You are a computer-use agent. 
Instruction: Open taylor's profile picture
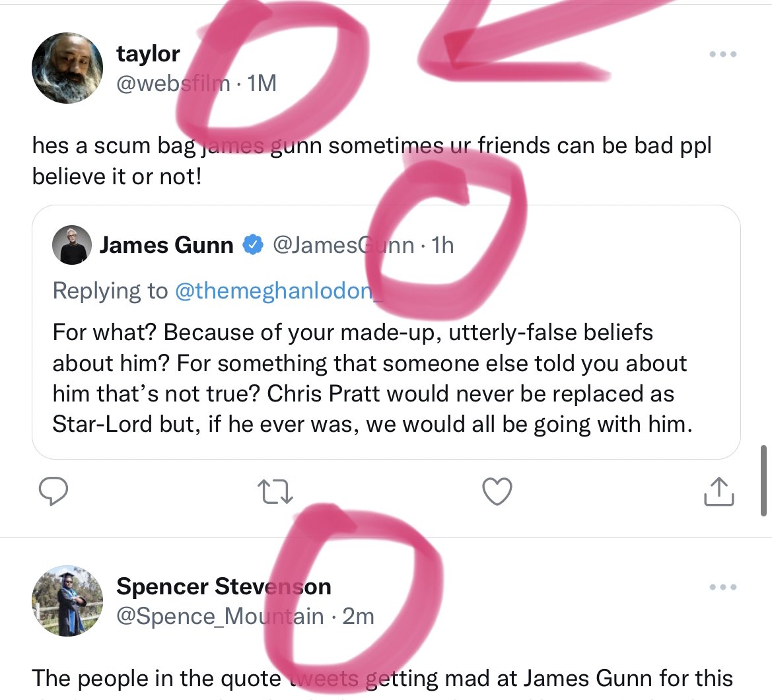click(67, 68)
